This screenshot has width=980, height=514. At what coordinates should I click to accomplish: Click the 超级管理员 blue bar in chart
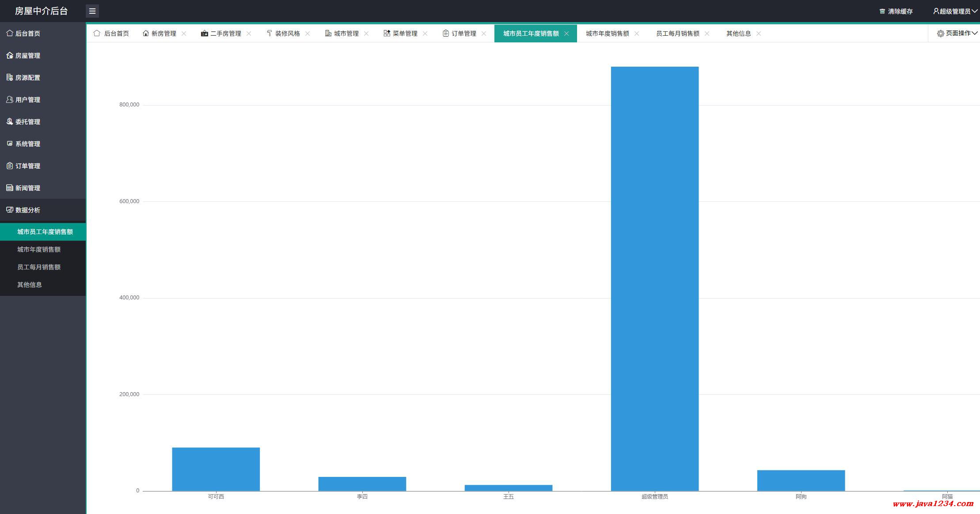(x=654, y=278)
